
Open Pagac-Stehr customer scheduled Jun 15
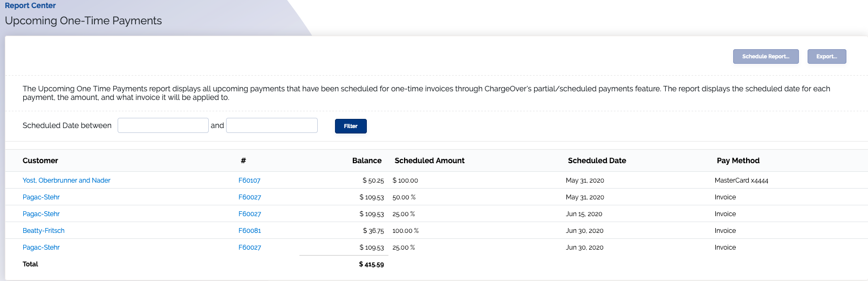coord(41,214)
